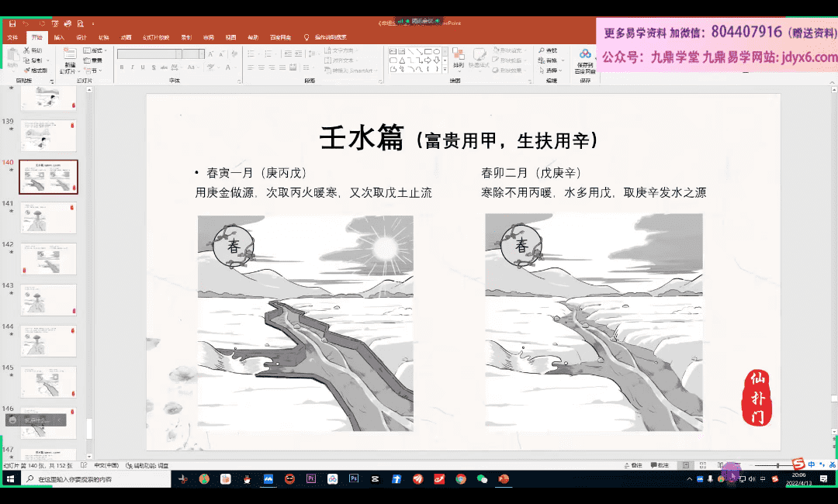Toggle italic formatting

132,68
